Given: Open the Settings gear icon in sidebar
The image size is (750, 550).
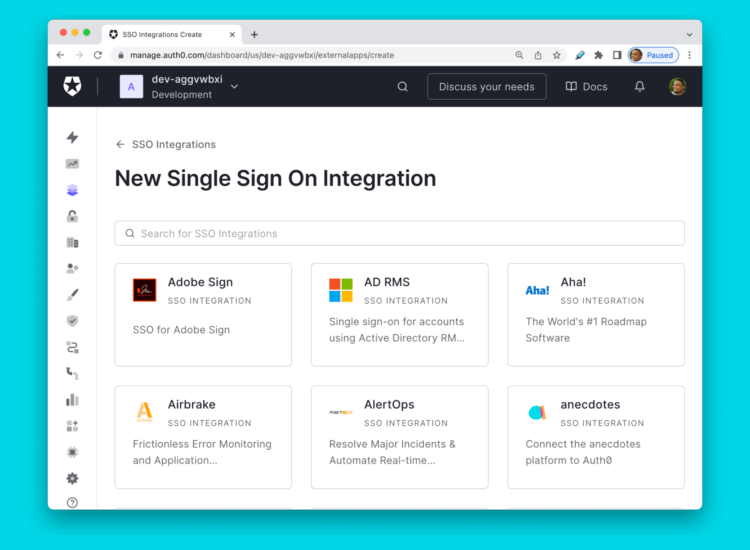Looking at the screenshot, I should [x=72, y=478].
